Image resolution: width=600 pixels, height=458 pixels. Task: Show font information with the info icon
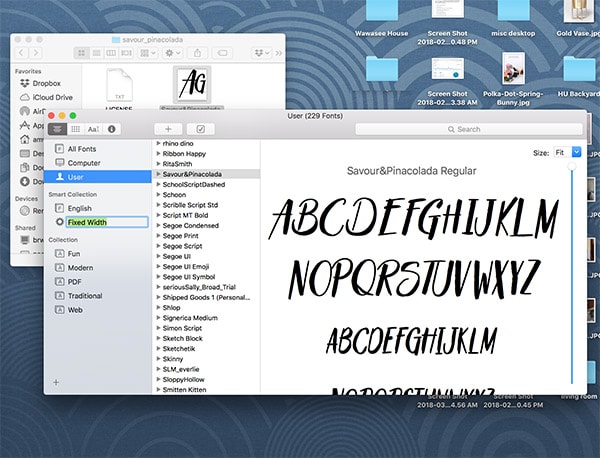coord(112,129)
